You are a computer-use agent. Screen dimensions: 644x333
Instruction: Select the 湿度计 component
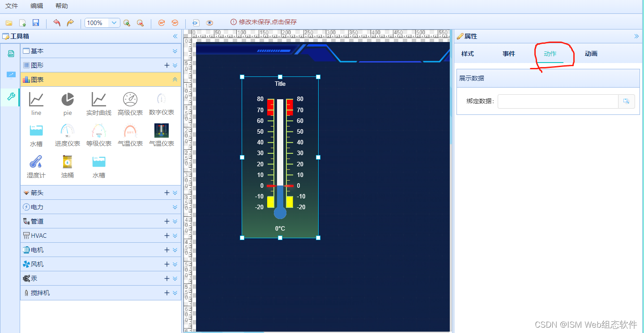pos(36,166)
